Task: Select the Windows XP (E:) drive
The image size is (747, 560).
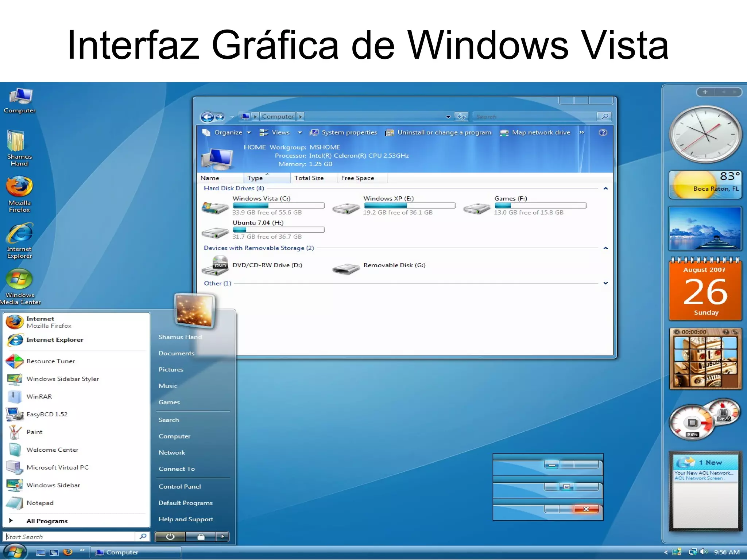Action: pos(394,205)
